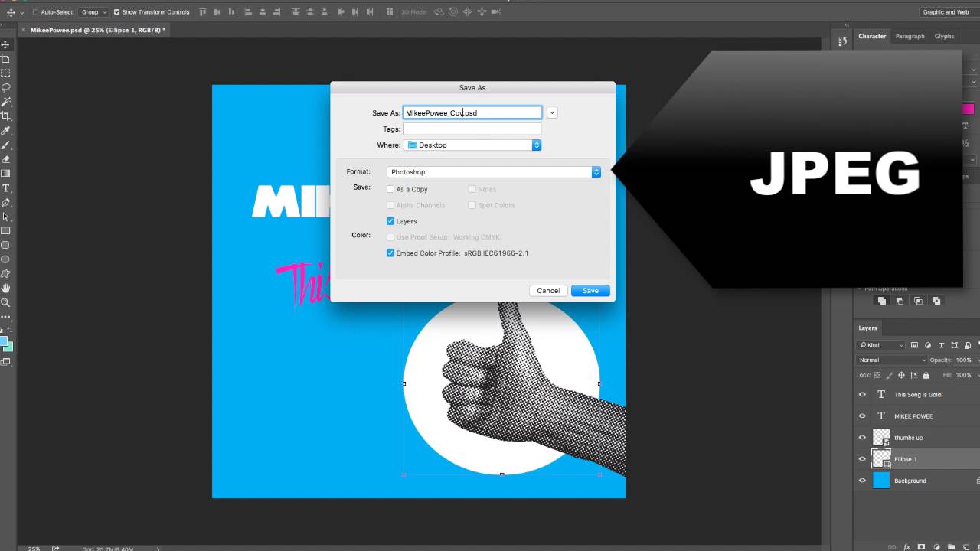980x551 pixels.
Task: Select the Zoom tool
Action: point(5,303)
